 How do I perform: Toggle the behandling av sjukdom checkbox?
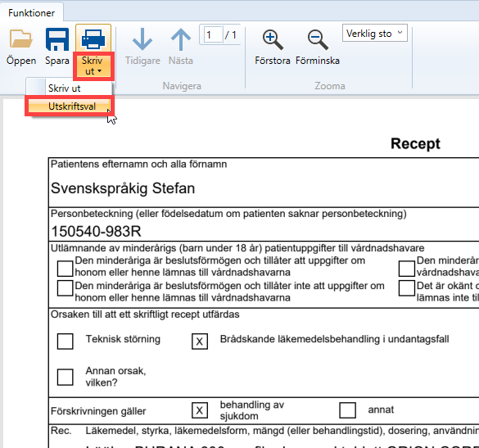pyautogui.click(x=200, y=410)
